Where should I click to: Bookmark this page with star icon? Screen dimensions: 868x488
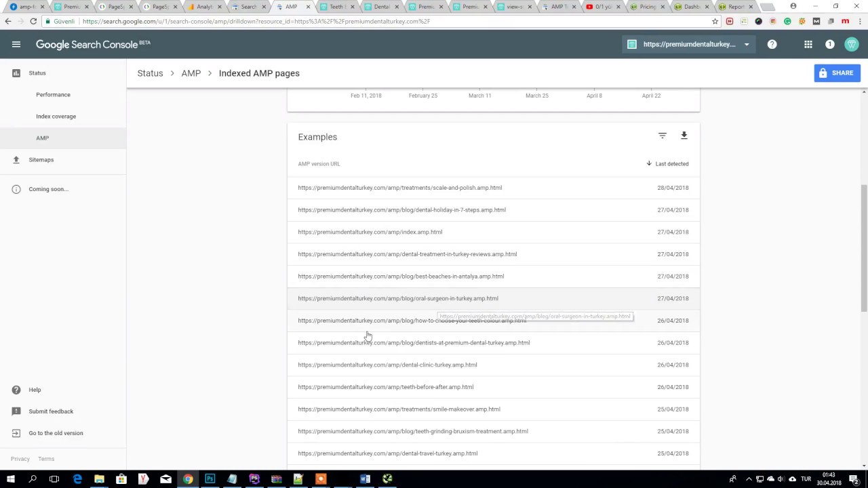tap(715, 21)
